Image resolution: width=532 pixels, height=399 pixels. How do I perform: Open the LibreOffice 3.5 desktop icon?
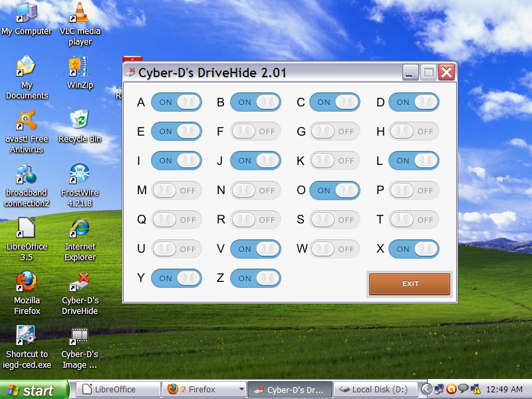tap(27, 229)
